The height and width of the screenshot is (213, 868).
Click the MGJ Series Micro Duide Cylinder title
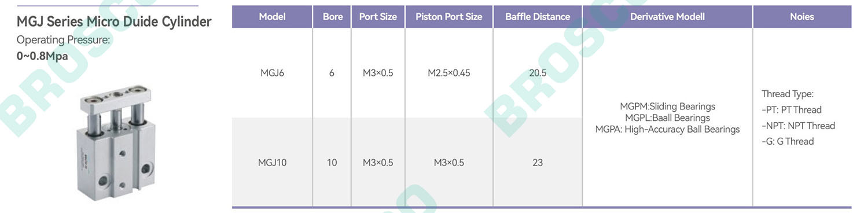click(114, 22)
